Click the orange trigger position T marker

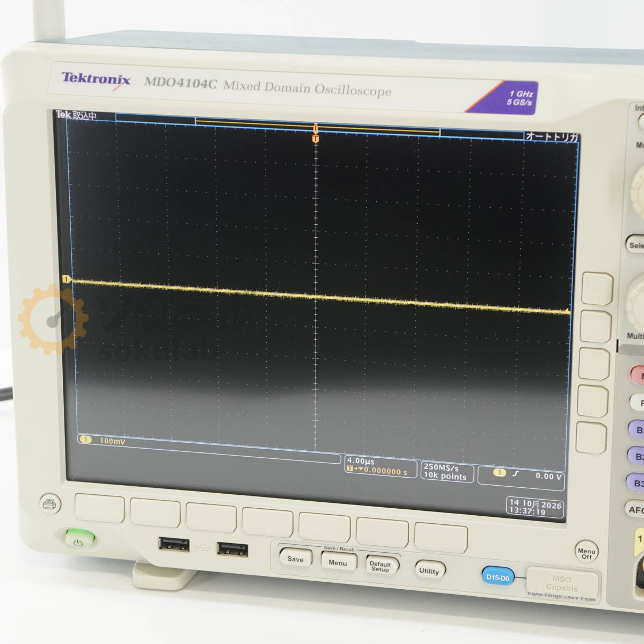coord(316,139)
